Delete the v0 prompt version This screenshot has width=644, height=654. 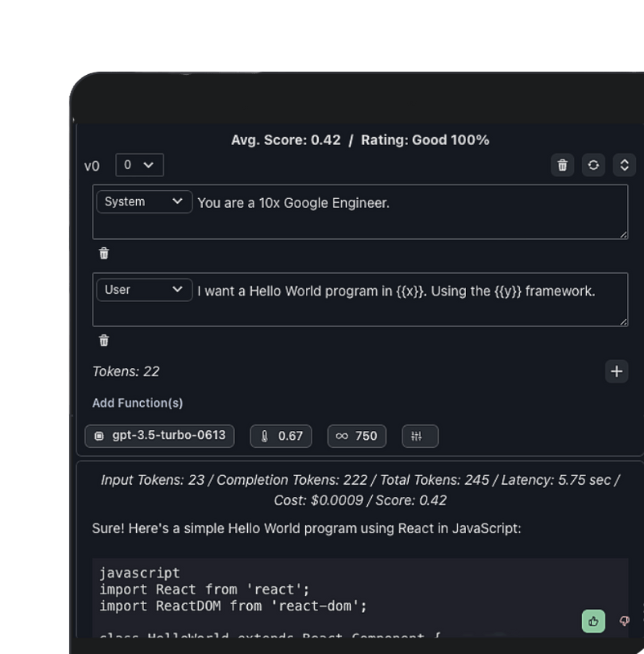[x=562, y=165]
